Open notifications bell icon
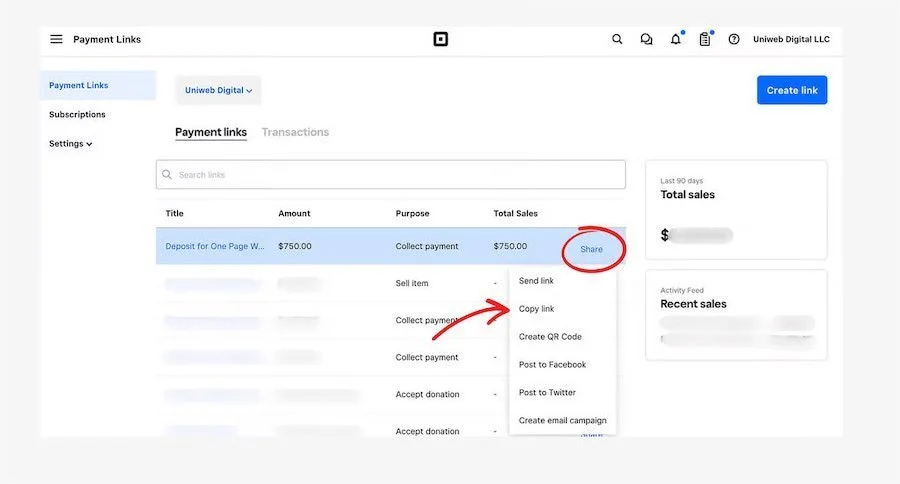This screenshot has width=900, height=484. [x=676, y=39]
